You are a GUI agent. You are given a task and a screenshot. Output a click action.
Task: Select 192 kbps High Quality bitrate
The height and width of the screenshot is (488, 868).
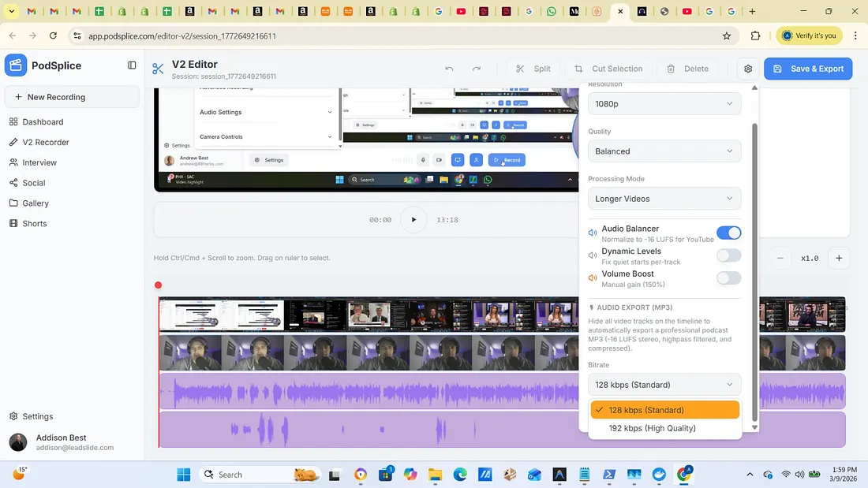650,428
